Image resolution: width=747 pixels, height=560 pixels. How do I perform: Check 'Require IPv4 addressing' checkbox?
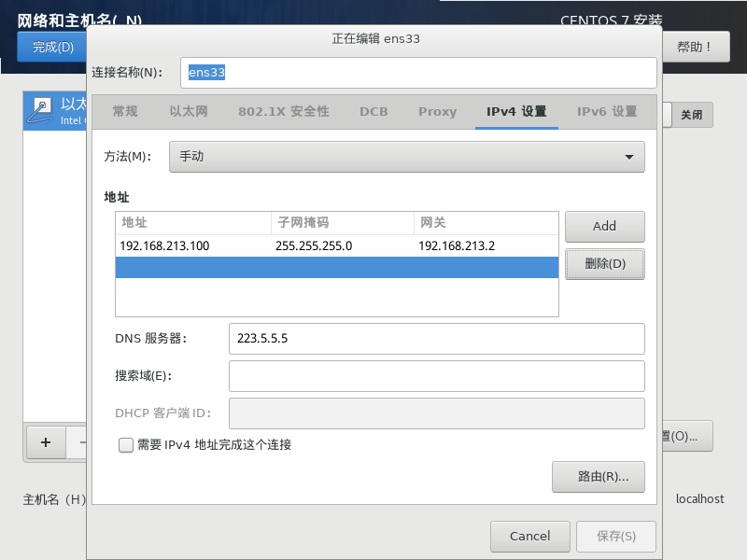coord(126,445)
